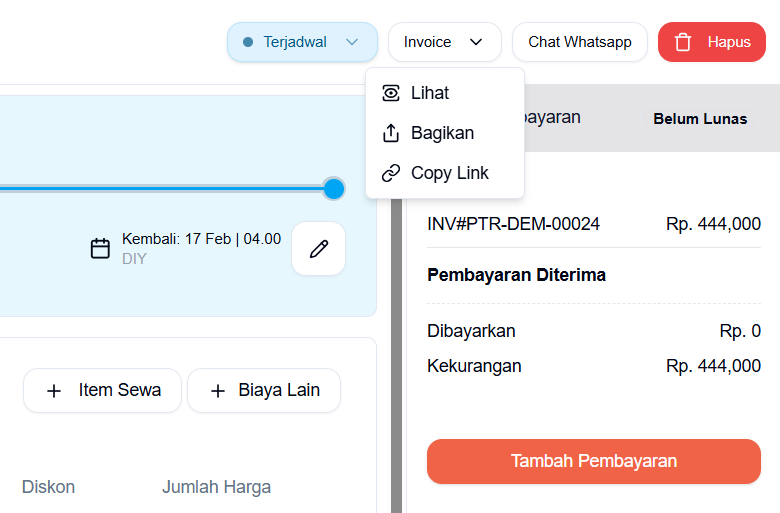Select Bagikan from the Invoice menu
The image size is (780, 513).
(442, 133)
